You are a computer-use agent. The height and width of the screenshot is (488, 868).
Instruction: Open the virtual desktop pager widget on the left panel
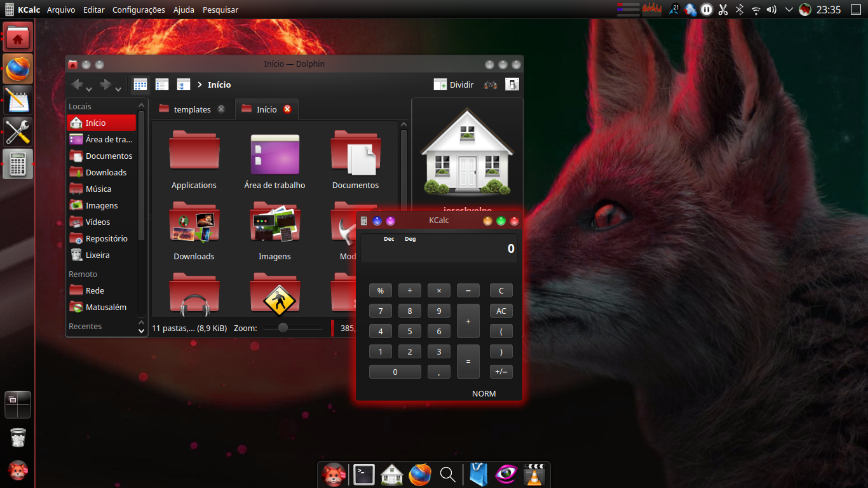(18, 405)
